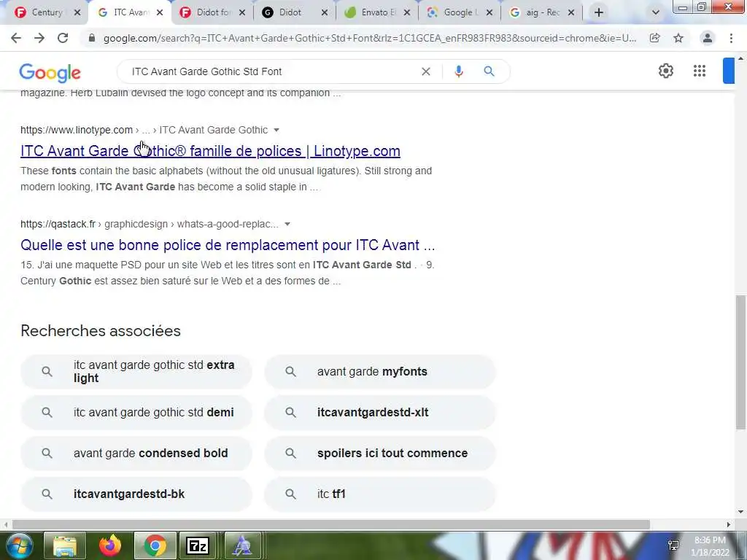The height and width of the screenshot is (560, 747).
Task: Close the Envato tab
Action: tap(407, 13)
